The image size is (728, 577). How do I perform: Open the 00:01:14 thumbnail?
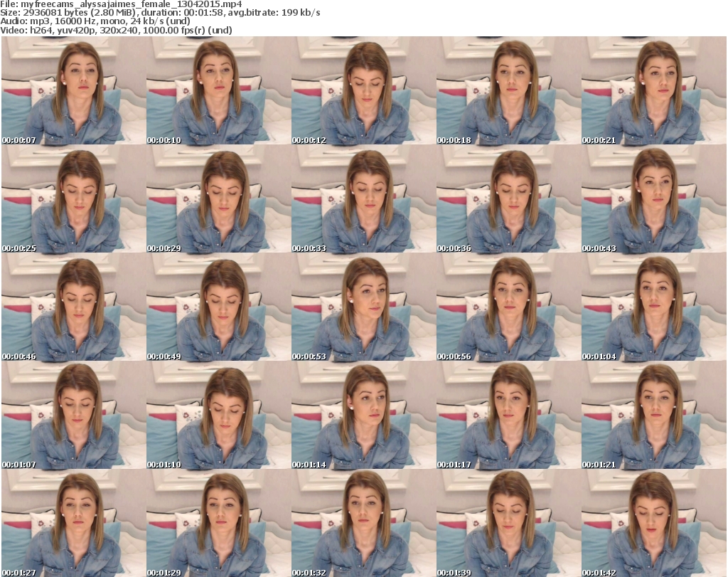pos(363,415)
